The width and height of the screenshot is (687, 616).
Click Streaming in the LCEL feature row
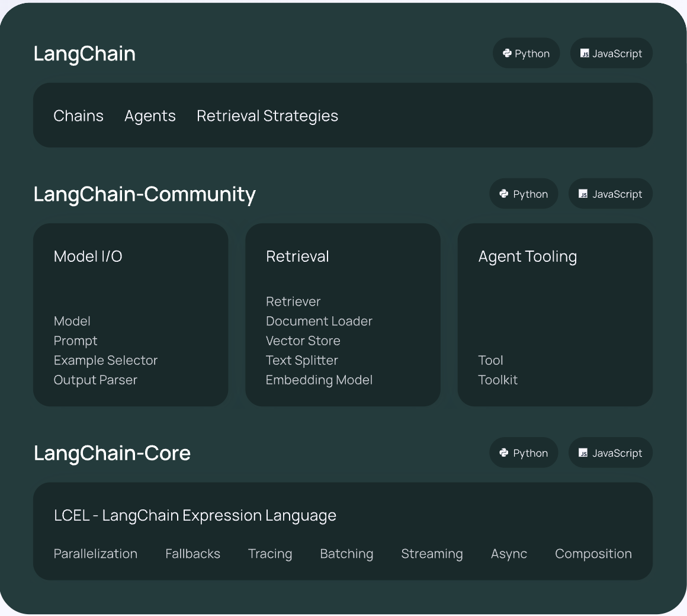click(x=432, y=554)
